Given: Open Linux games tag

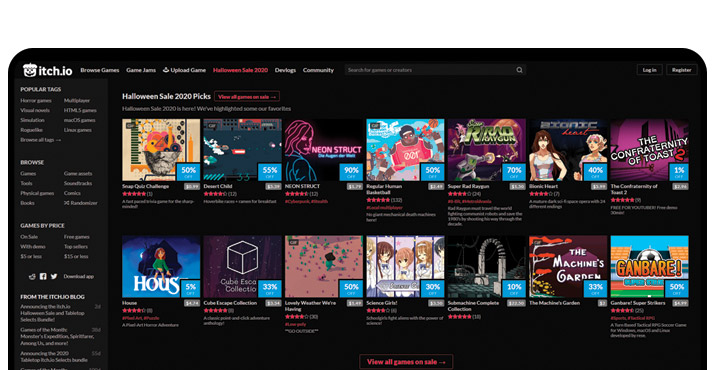Looking at the screenshot, I should (x=78, y=130).
